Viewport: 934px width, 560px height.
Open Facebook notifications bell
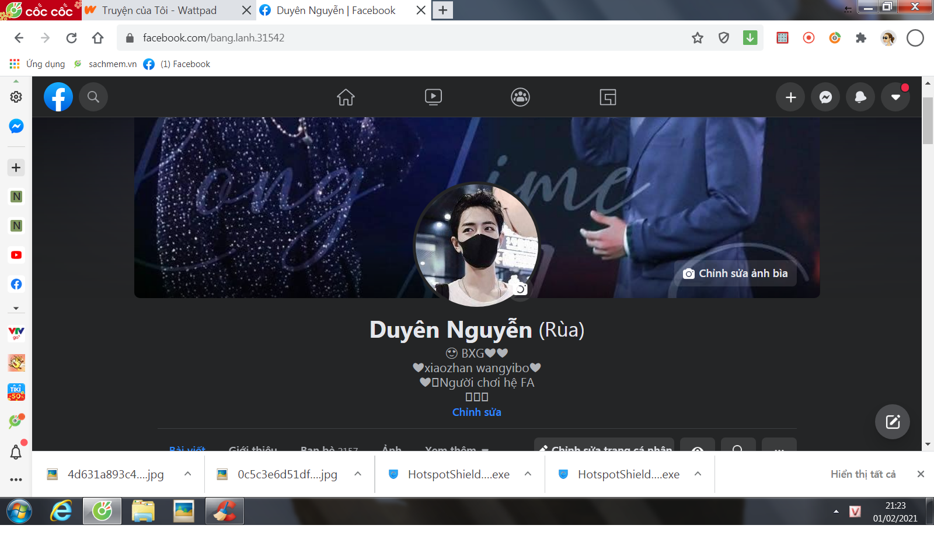(860, 97)
